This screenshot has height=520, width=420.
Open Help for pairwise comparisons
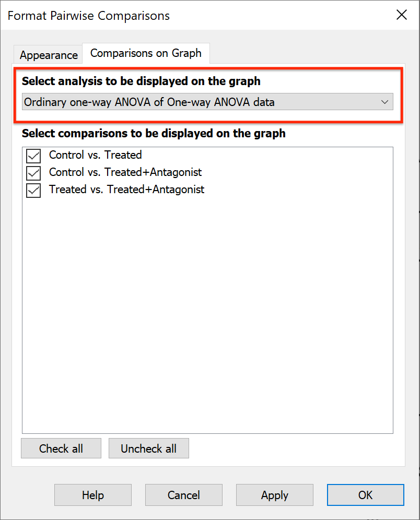(x=92, y=495)
